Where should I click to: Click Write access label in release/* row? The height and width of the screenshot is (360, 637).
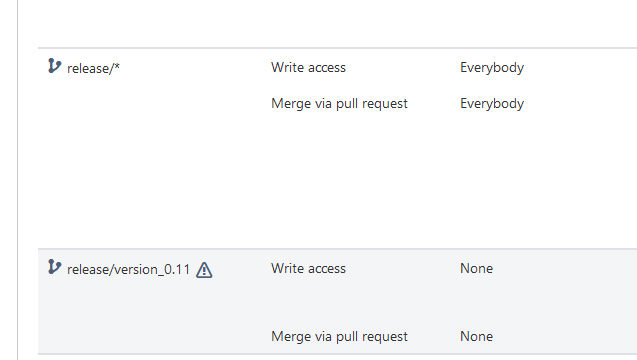click(308, 67)
